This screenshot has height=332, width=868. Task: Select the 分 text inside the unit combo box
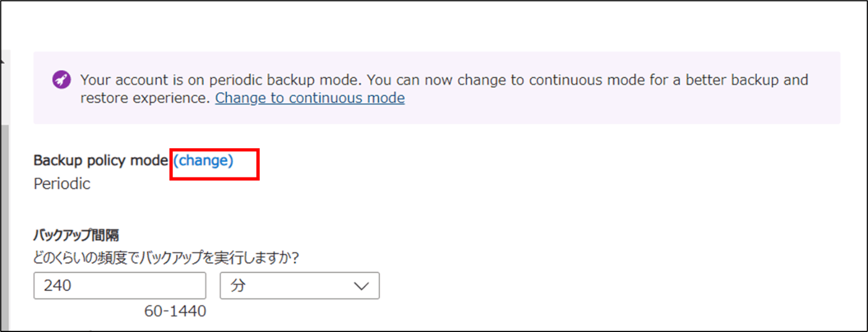coord(238,285)
